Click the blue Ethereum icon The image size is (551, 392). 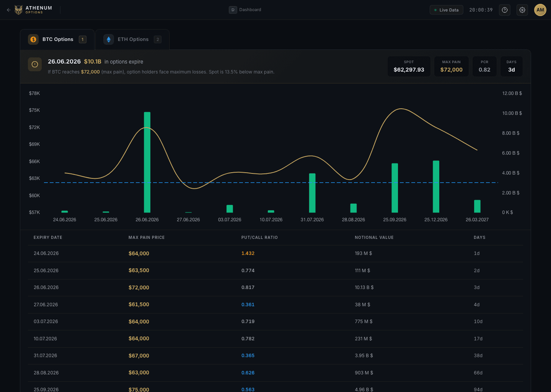point(109,39)
